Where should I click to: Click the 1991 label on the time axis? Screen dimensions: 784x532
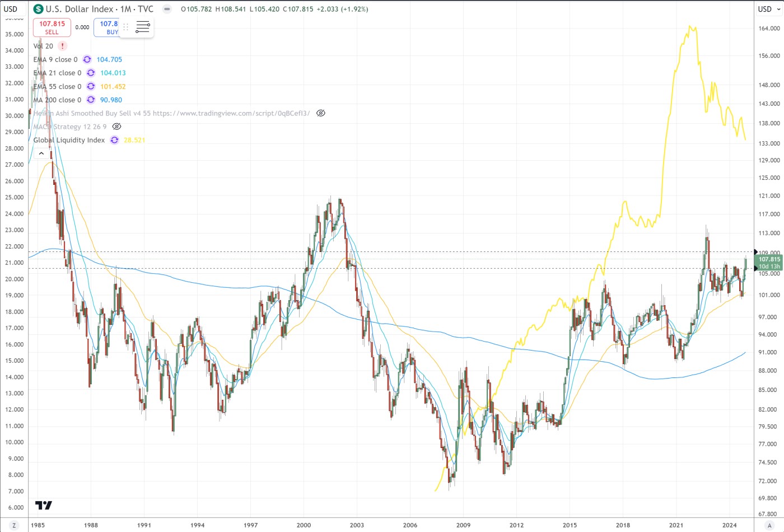144,525
